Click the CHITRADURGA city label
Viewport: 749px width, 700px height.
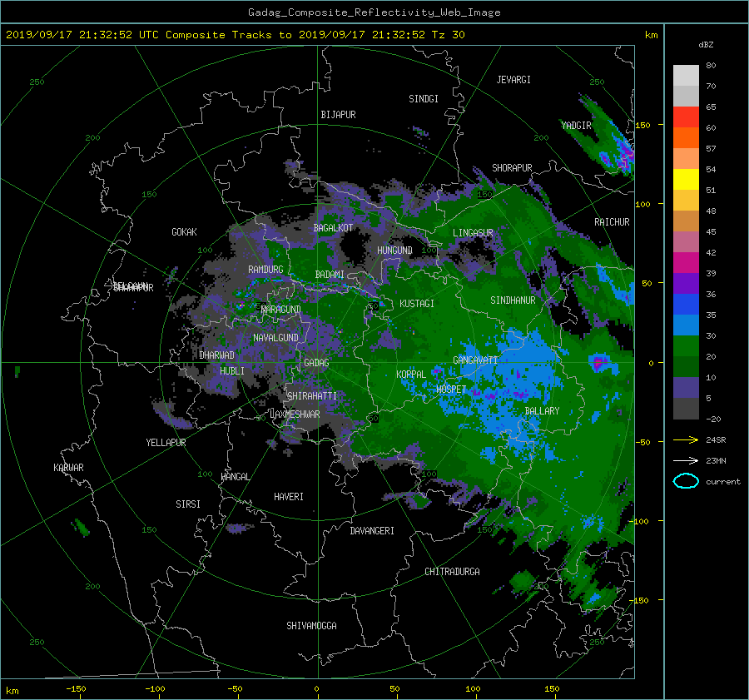coord(453,572)
